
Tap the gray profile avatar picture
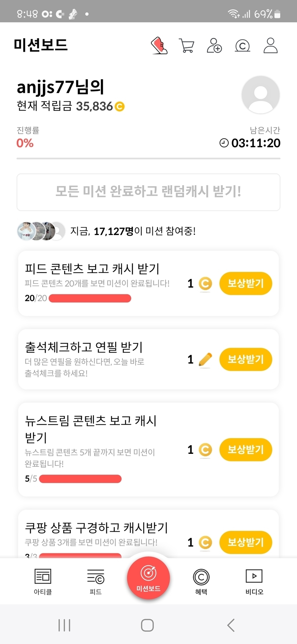point(261,95)
